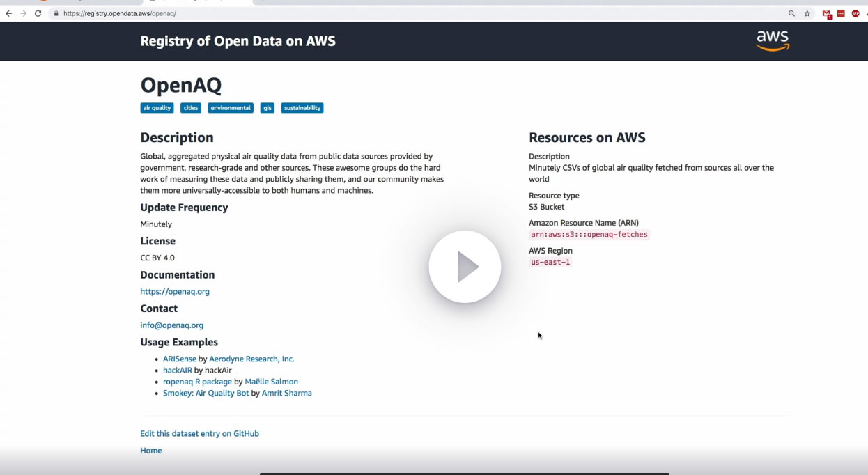Click the 'Usage Examples' heading
Viewport: 868px width, 475px height.
point(179,342)
